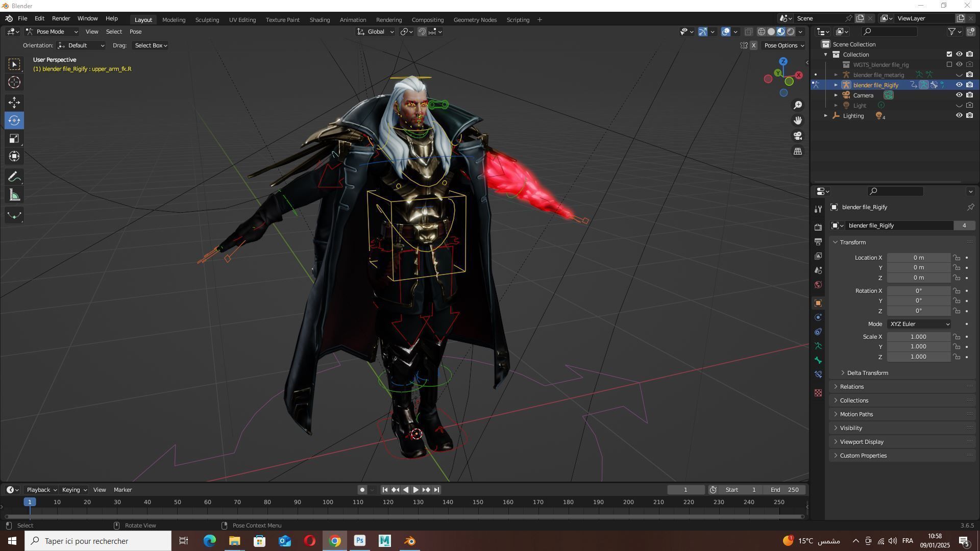
Task: Play the animation forward
Action: [x=415, y=490]
